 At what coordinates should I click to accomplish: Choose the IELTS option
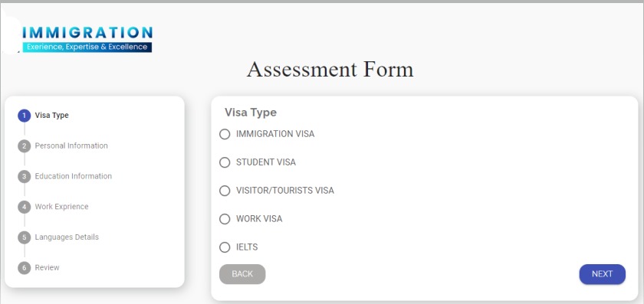click(x=225, y=247)
